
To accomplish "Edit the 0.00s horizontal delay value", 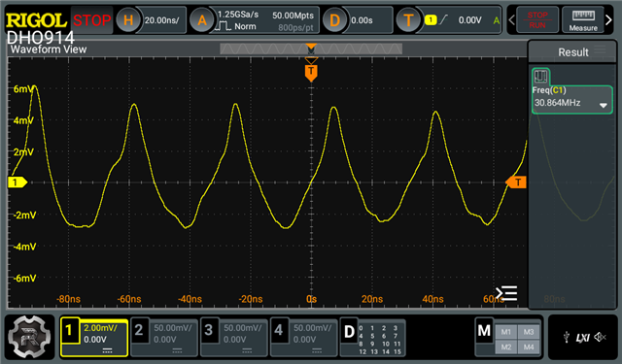I will [x=362, y=20].
